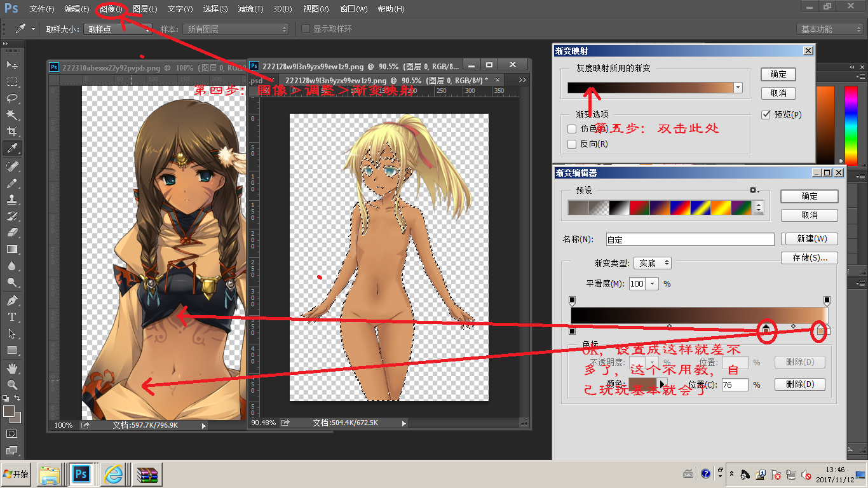The width and height of the screenshot is (868, 488).
Task: Select the Brush tool
Action: tap(12, 182)
